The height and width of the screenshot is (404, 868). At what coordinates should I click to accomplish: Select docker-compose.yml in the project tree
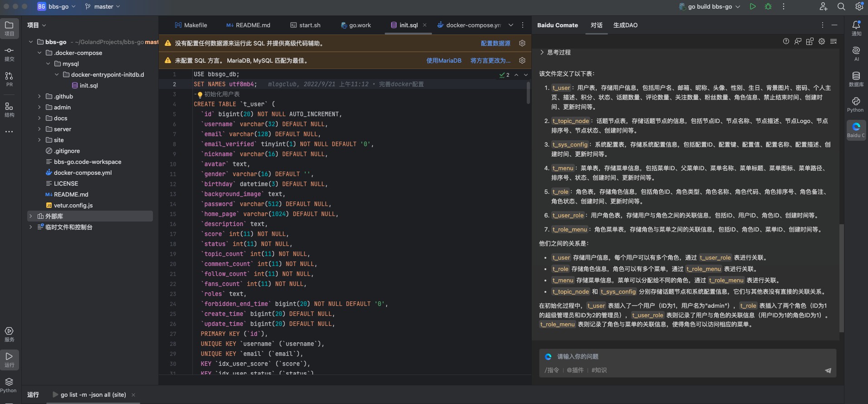pos(78,172)
